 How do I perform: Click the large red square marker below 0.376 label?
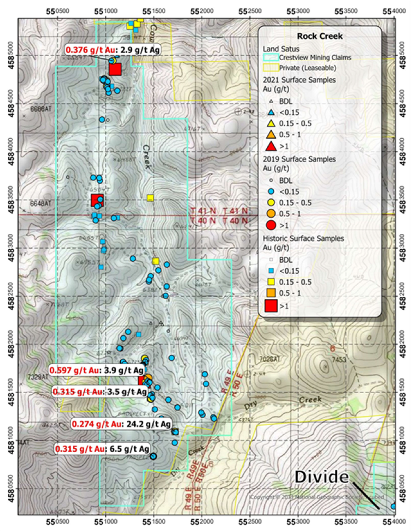point(115,69)
